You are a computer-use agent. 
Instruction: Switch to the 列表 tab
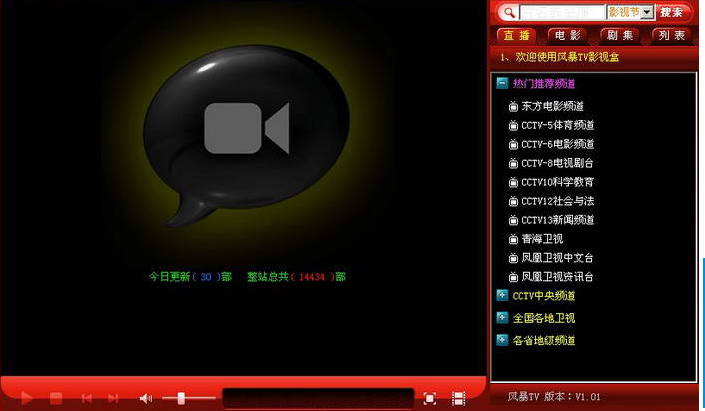point(672,36)
